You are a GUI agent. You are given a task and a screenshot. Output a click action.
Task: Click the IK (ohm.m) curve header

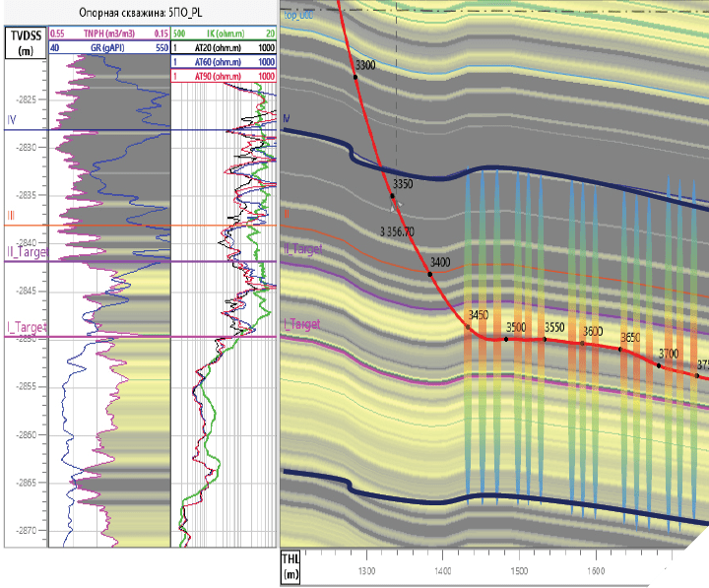click(x=224, y=33)
